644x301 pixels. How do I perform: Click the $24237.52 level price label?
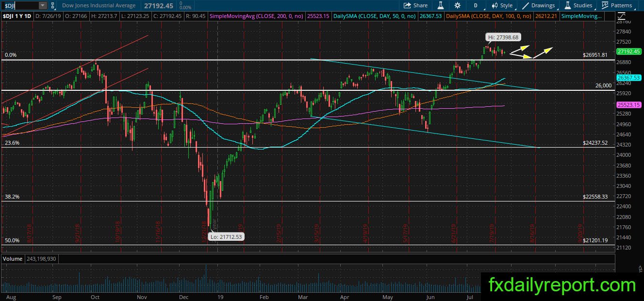tap(595, 143)
